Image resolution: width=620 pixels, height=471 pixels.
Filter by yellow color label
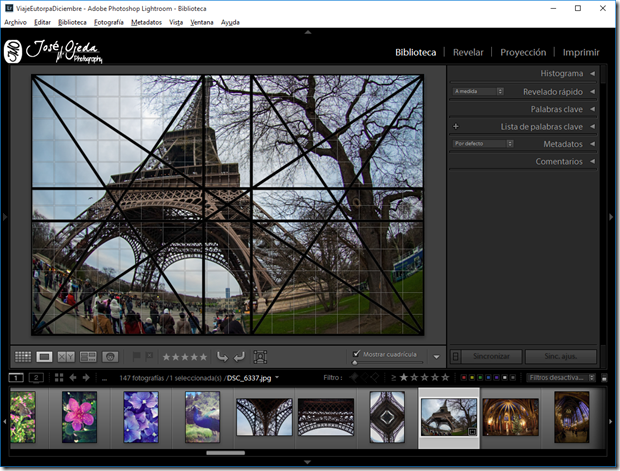(472, 378)
